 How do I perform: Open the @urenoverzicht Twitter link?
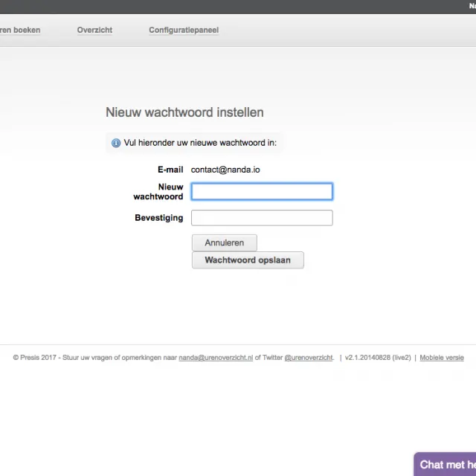[x=309, y=358]
